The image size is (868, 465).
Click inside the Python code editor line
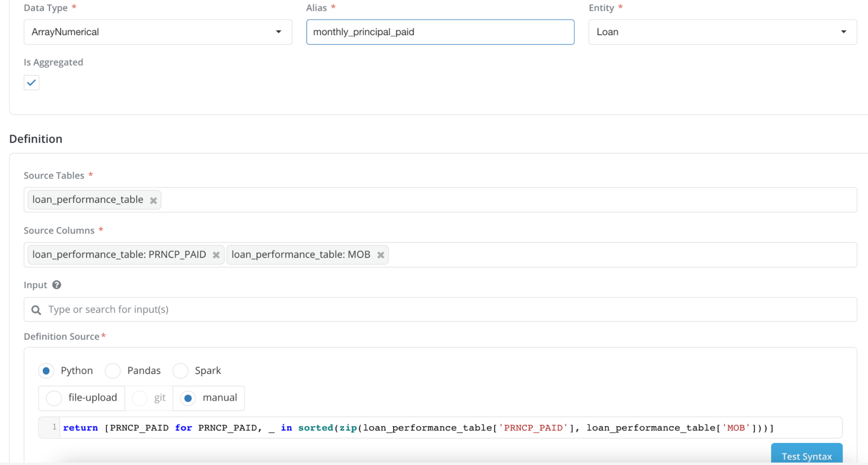point(424,428)
